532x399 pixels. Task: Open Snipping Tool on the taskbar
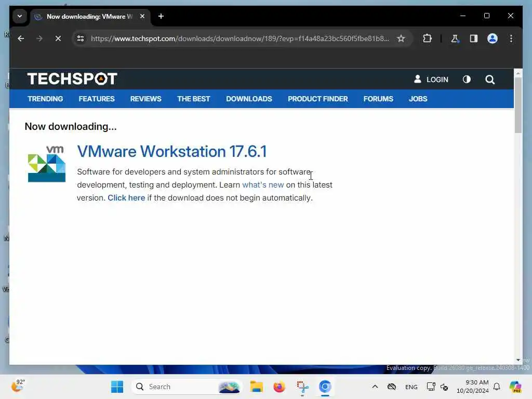(302, 387)
